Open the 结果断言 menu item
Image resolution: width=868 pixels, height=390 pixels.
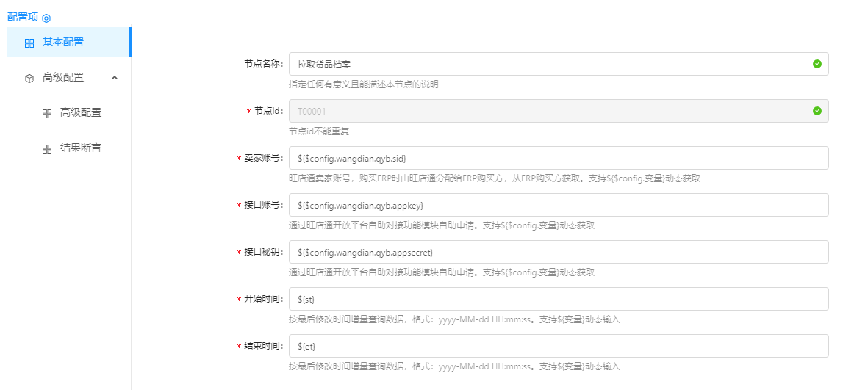81,148
